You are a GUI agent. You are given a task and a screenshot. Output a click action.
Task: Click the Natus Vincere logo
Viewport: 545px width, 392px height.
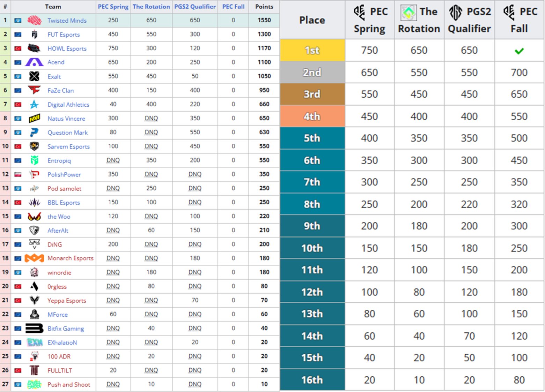(x=34, y=118)
